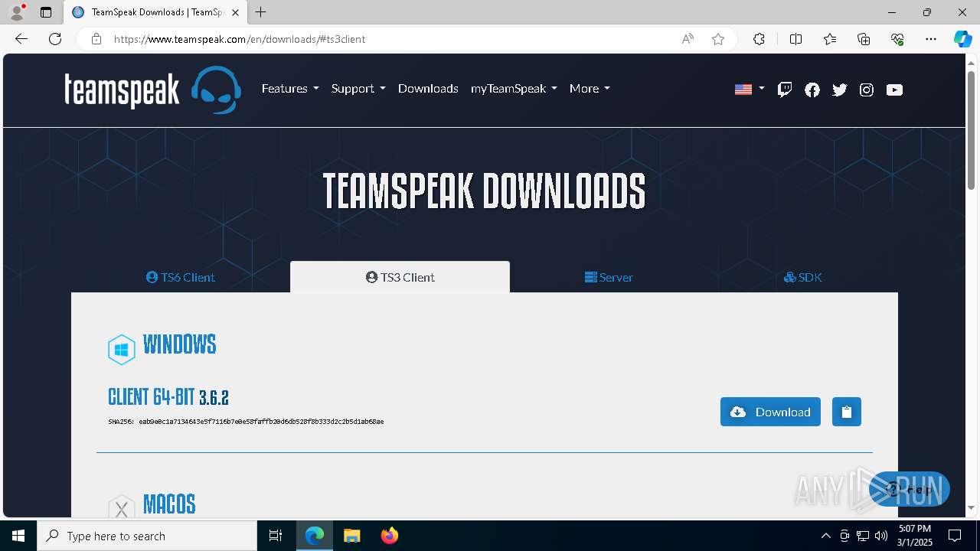This screenshot has height=551, width=980.
Task: Toggle Split screen in Edge toolbar
Action: 795,39
